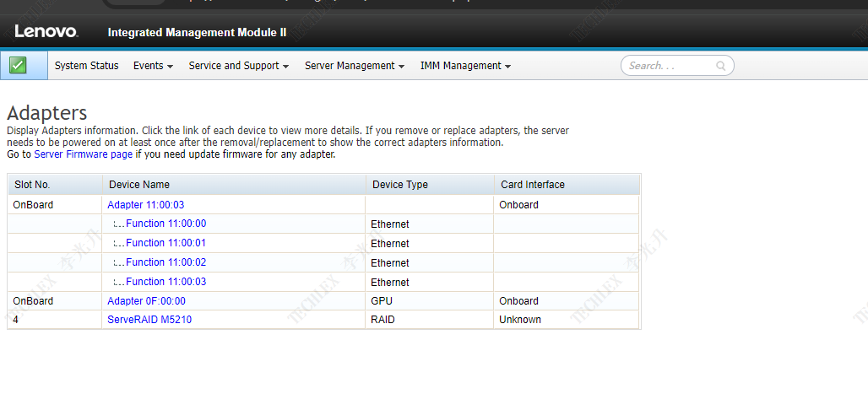
Task: Click the GPU device type cell
Action: coord(430,301)
